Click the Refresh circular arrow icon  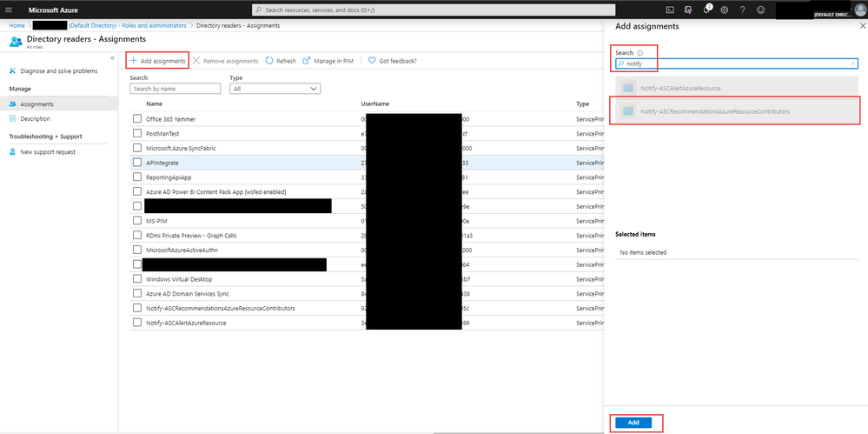[269, 60]
